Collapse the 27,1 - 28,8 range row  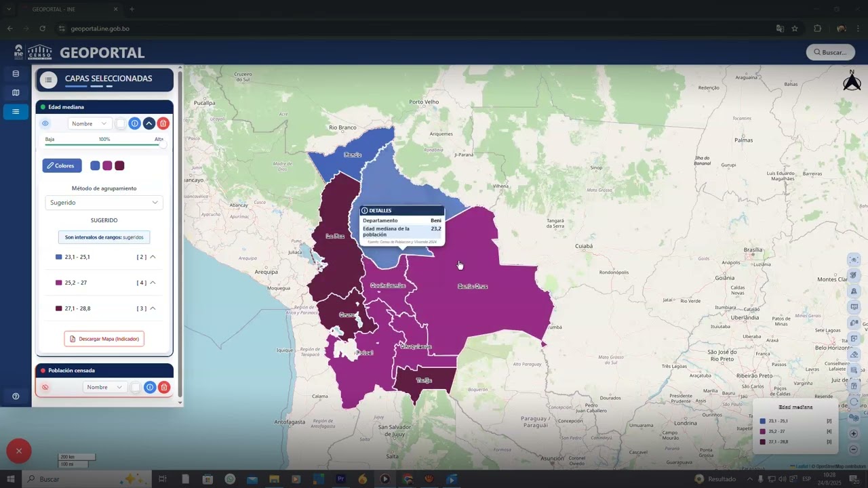(x=153, y=308)
